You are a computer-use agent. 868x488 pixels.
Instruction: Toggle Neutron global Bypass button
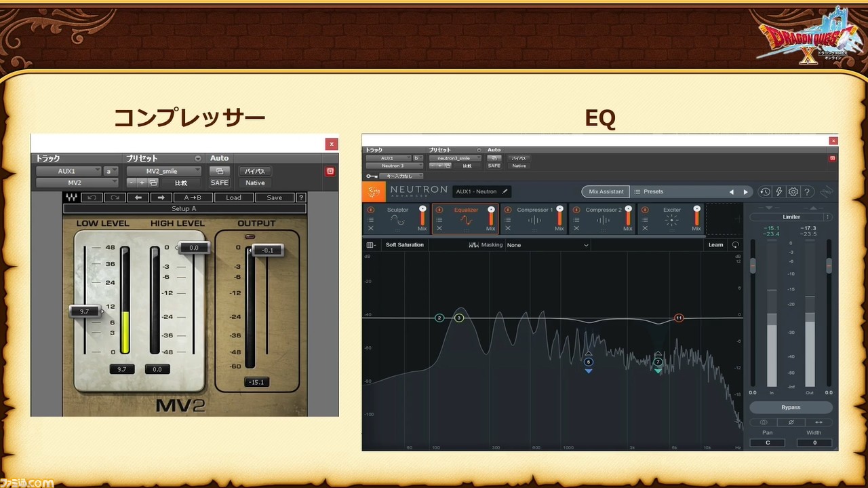tap(791, 407)
